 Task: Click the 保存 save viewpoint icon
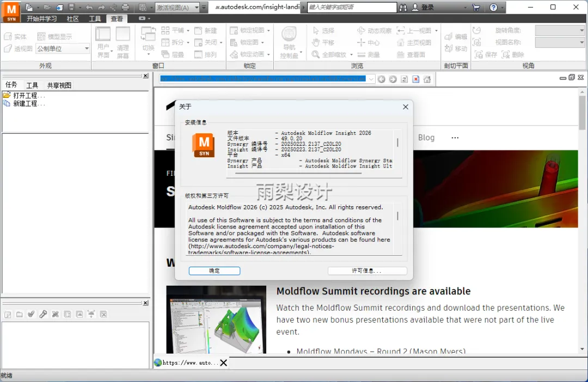486,54
